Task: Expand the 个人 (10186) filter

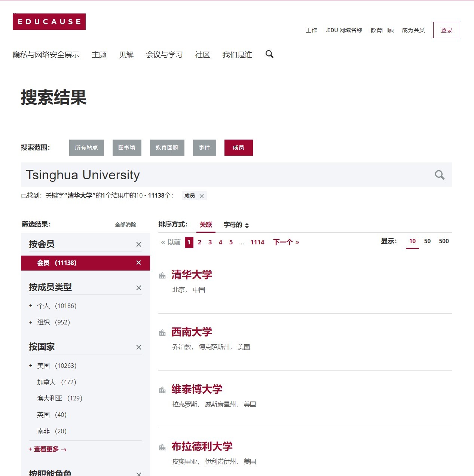Action: click(x=31, y=306)
